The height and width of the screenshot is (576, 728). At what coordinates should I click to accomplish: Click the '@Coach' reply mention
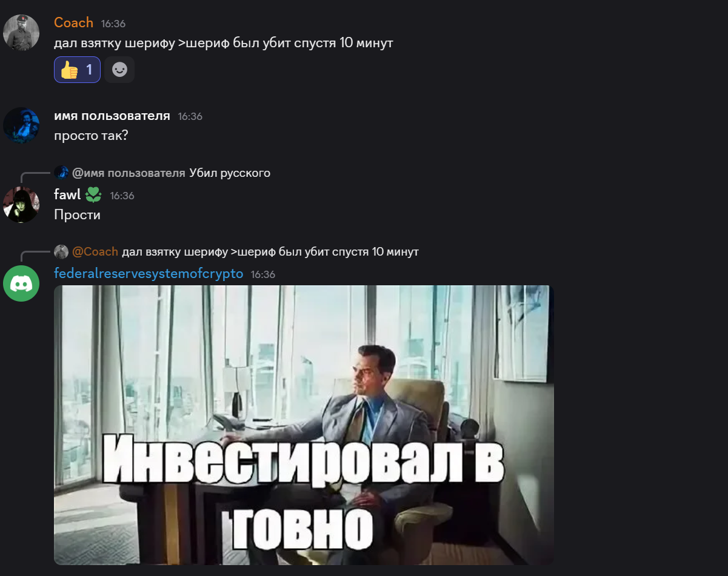tap(95, 252)
